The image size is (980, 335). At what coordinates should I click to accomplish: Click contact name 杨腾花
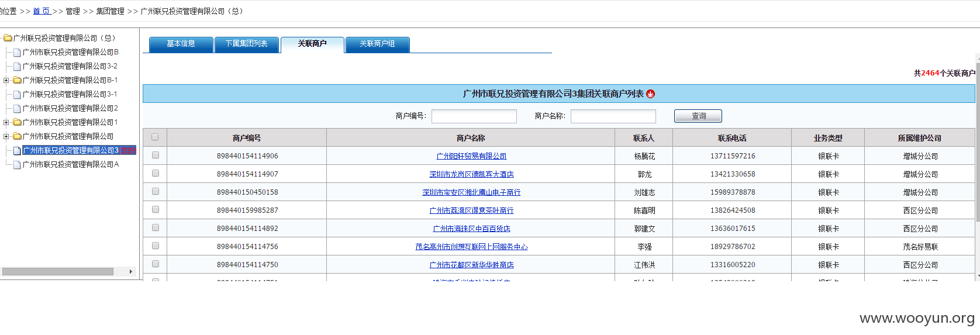click(x=644, y=156)
